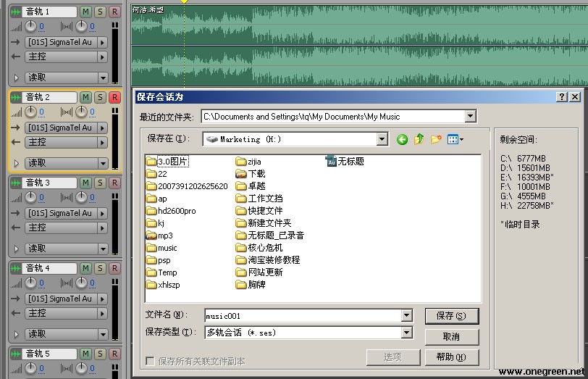Solo track 音轨 3 with S

coord(100,183)
